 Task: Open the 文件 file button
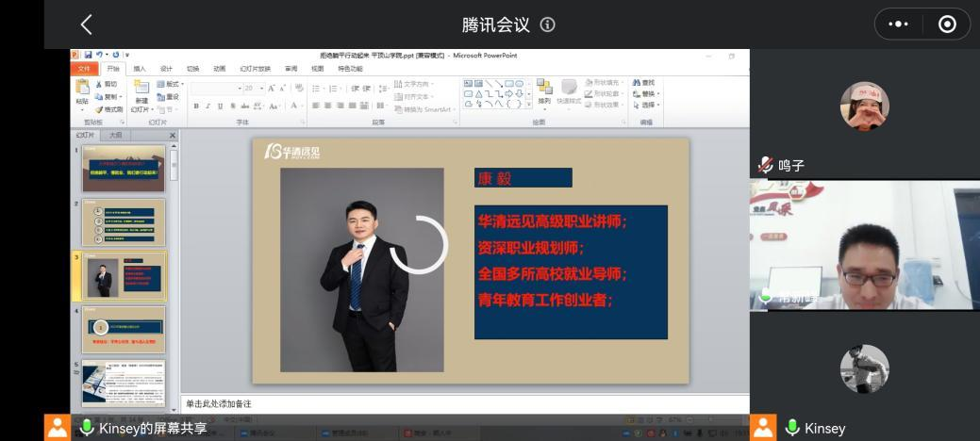84,69
